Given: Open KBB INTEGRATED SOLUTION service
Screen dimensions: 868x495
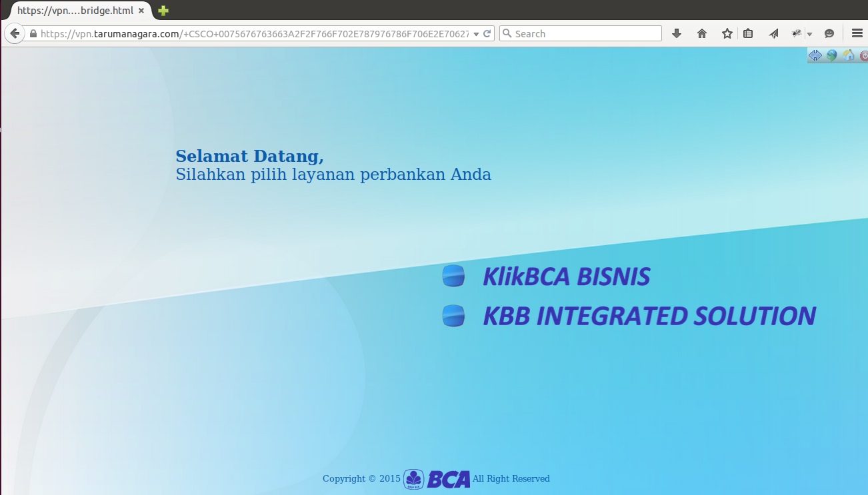Looking at the screenshot, I should tap(649, 316).
